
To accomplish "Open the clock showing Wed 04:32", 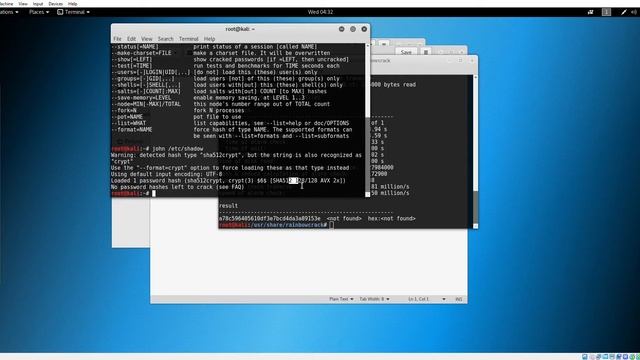I will pos(320,12).
